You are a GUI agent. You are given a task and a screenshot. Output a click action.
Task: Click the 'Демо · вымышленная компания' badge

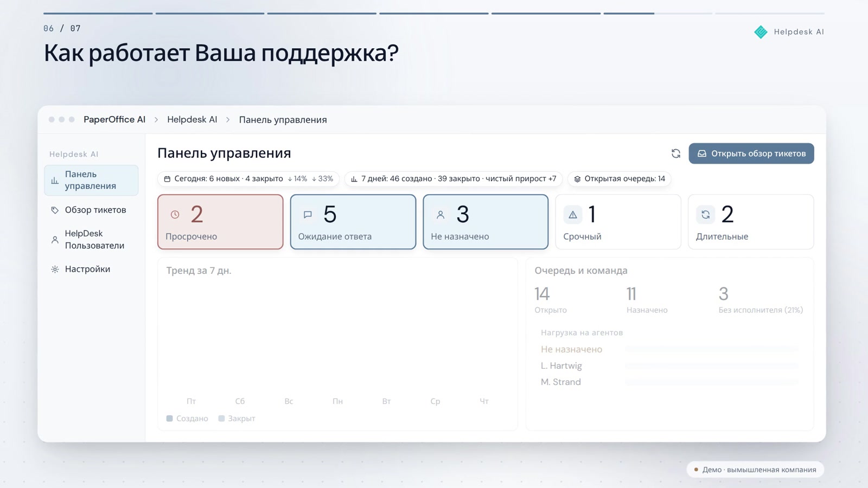pyautogui.click(x=755, y=470)
